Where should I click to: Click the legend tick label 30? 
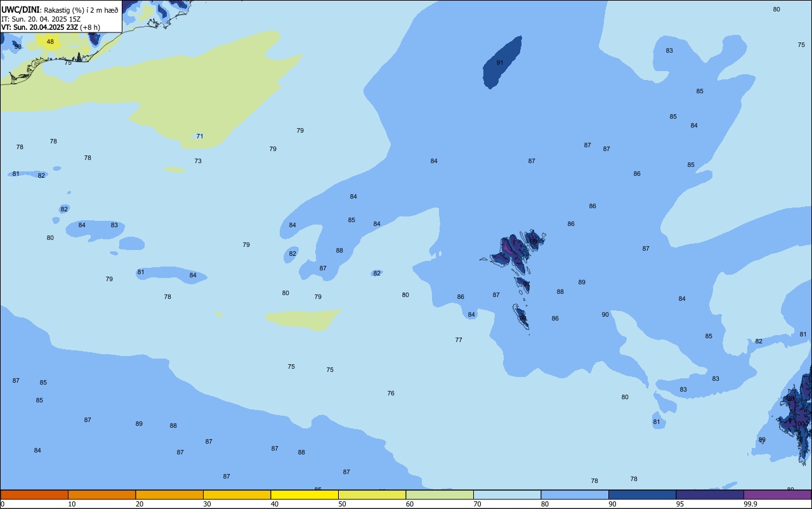click(x=207, y=504)
